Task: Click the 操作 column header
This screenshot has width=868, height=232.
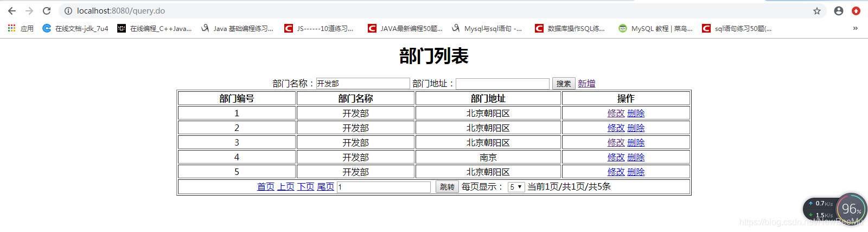Action: (x=626, y=98)
